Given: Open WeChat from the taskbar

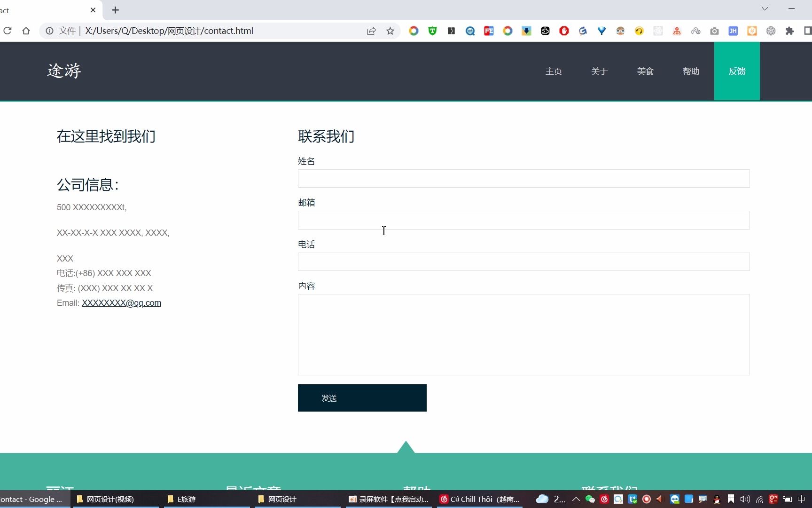Looking at the screenshot, I should (x=589, y=499).
